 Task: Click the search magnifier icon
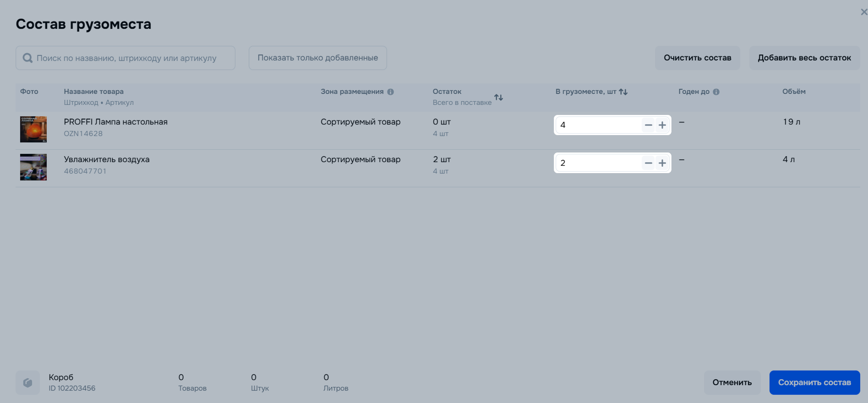[27, 58]
